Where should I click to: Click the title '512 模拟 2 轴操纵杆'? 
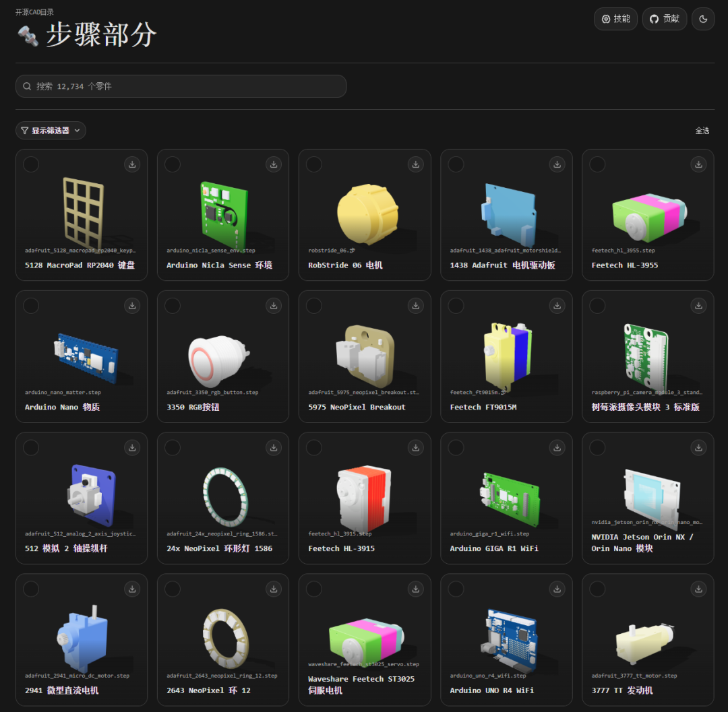66,548
